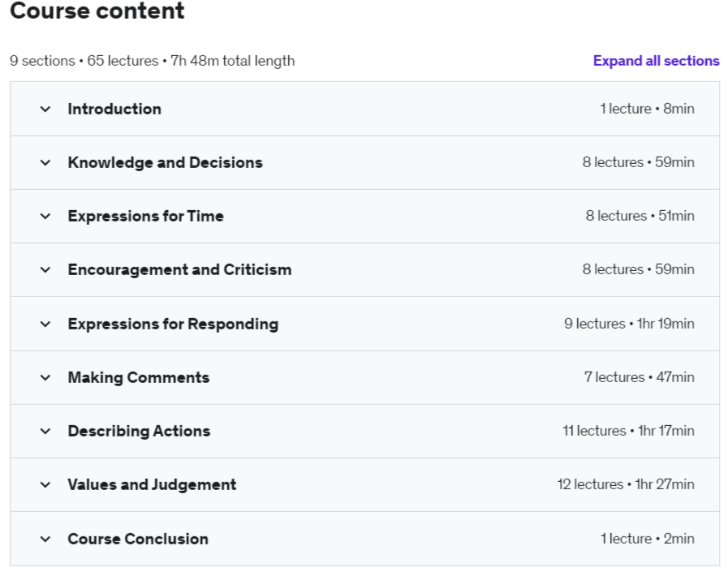Click the Course content heading
This screenshot has width=728, height=576.
[97, 11]
